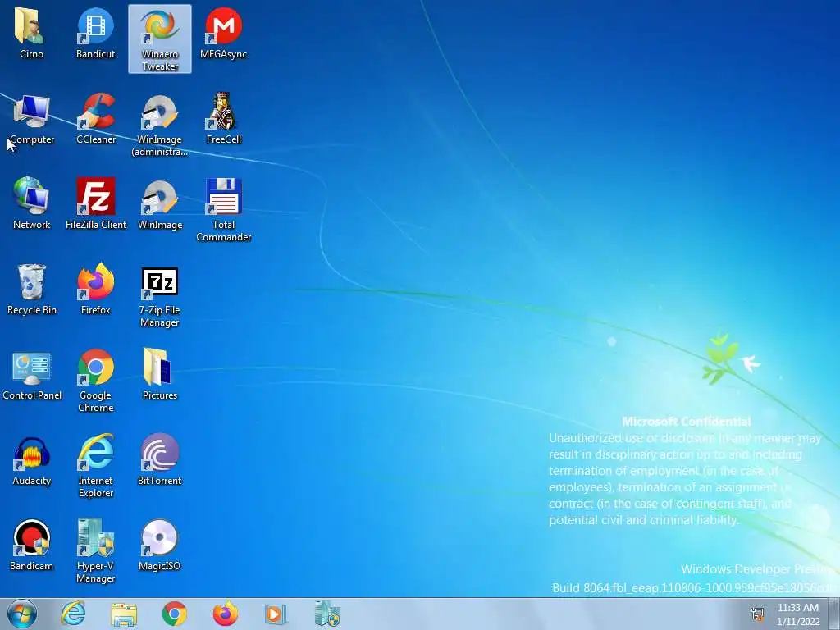Select the Hyper-V Manager desktop shortcut
The height and width of the screenshot is (630, 840).
click(x=96, y=551)
